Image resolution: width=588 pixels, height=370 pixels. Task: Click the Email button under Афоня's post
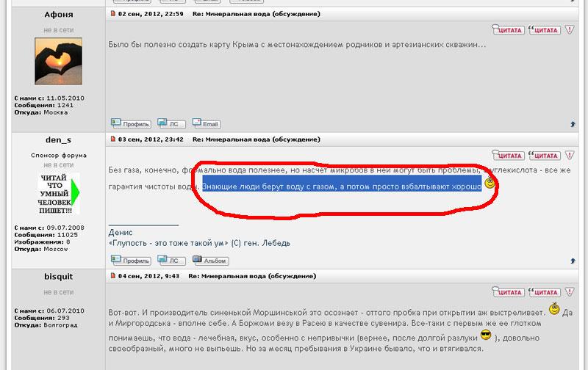[207, 124]
